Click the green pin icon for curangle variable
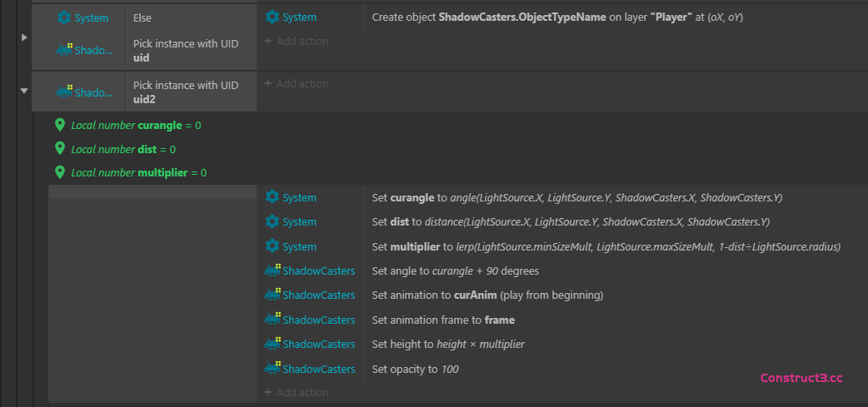The width and height of the screenshot is (868, 407). pyautogui.click(x=59, y=125)
